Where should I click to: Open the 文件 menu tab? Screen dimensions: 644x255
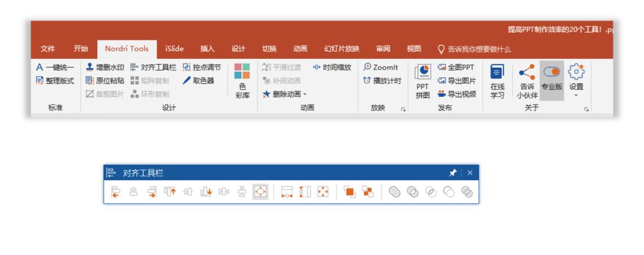click(x=48, y=49)
